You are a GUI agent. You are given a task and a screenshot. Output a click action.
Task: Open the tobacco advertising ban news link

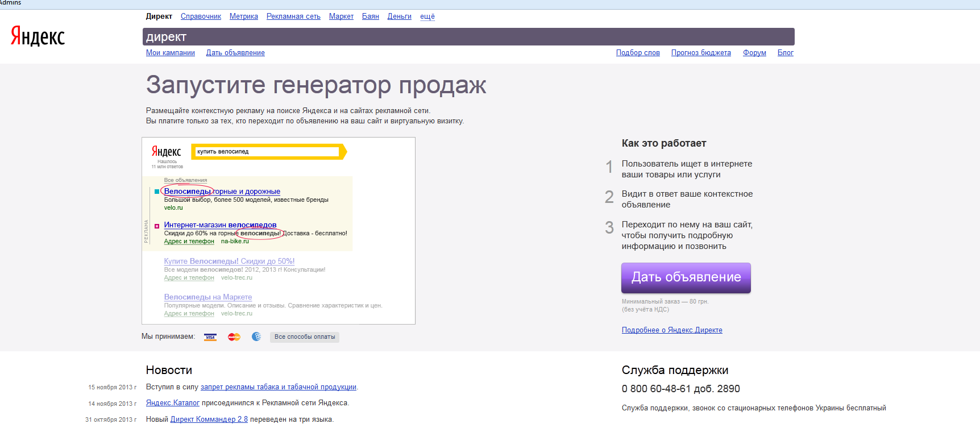pos(279,387)
